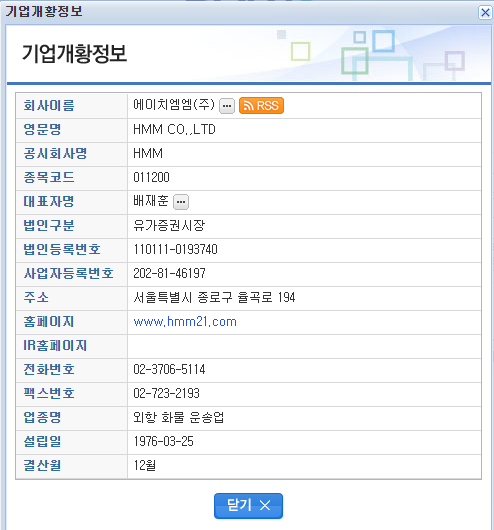This screenshot has height=530, width=494.
Task: Click the 기업개황정보 window title bar text
Action: [44, 12]
